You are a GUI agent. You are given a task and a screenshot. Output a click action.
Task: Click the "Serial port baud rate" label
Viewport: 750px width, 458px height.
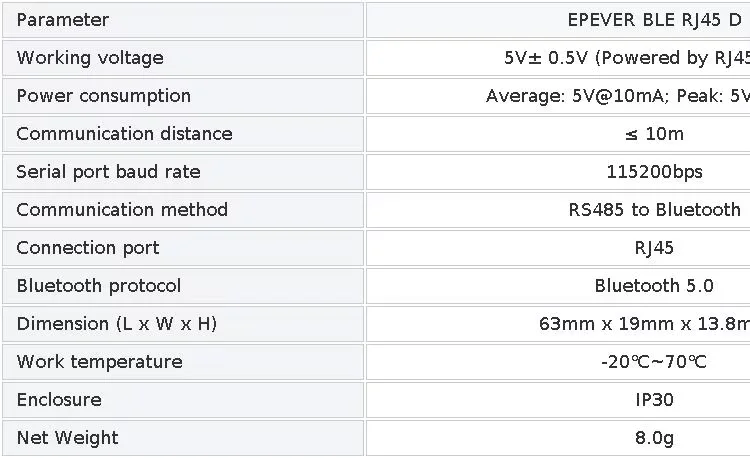tap(108, 172)
